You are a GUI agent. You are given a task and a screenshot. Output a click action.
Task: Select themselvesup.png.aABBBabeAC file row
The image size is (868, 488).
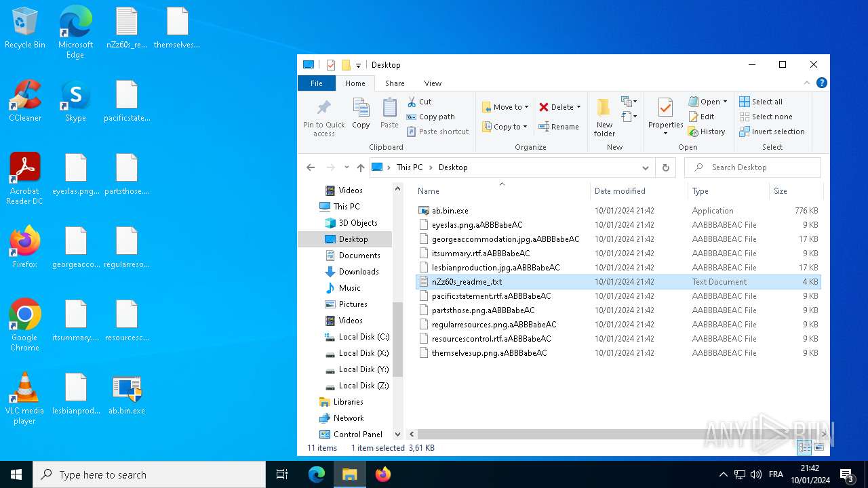click(x=618, y=353)
